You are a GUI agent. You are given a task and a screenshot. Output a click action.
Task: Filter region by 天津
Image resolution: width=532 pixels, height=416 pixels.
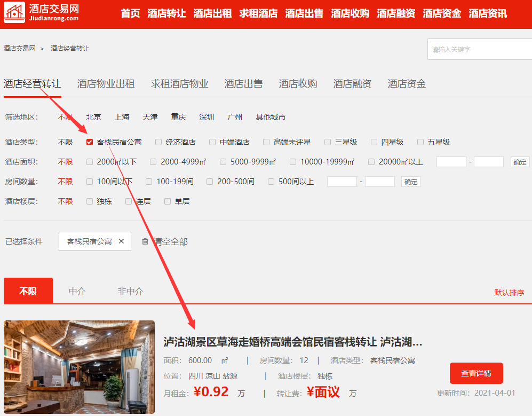(x=150, y=117)
